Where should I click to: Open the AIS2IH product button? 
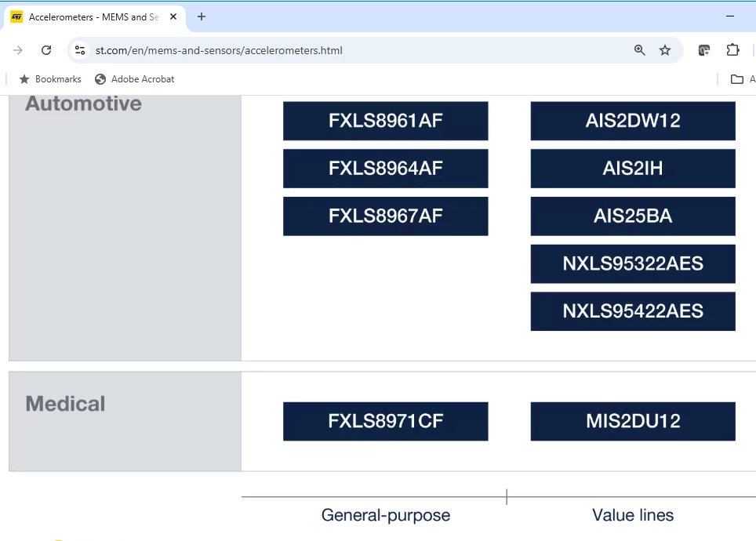[x=633, y=169]
